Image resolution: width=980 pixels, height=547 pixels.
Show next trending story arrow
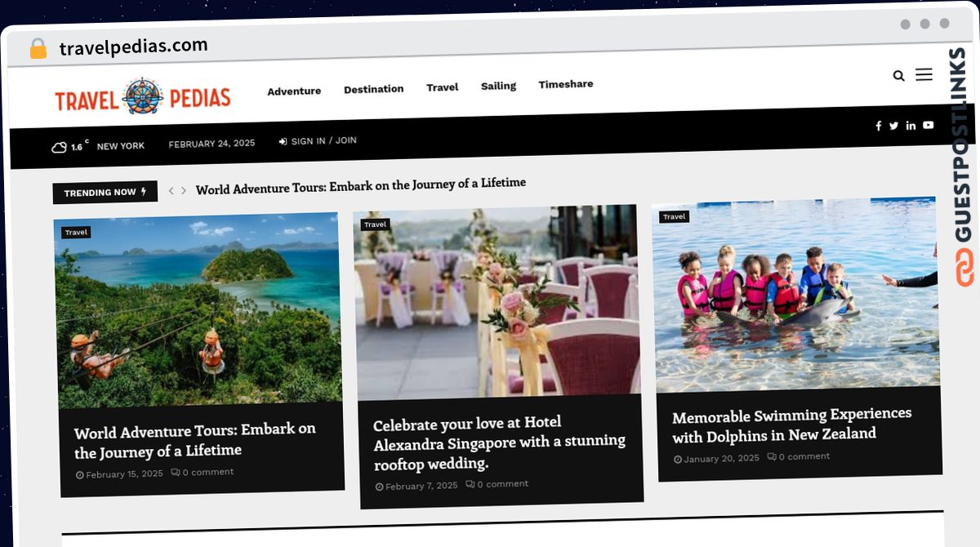(184, 190)
